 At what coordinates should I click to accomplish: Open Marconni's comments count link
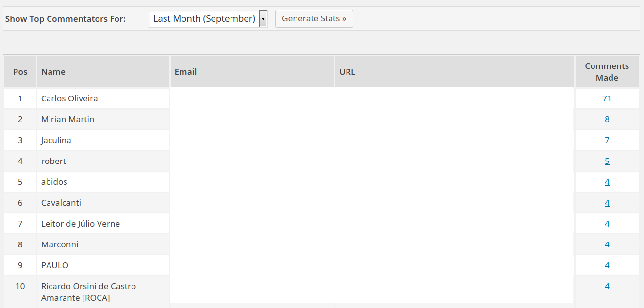pos(607,244)
